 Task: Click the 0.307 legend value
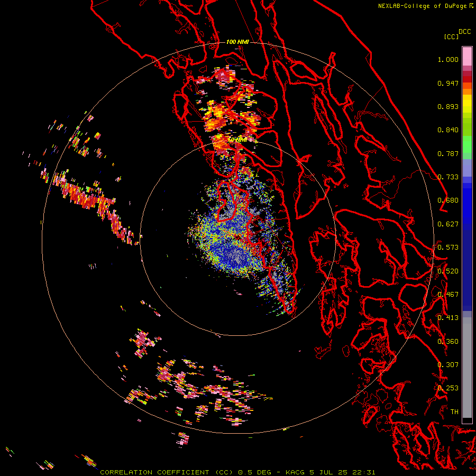click(x=448, y=365)
